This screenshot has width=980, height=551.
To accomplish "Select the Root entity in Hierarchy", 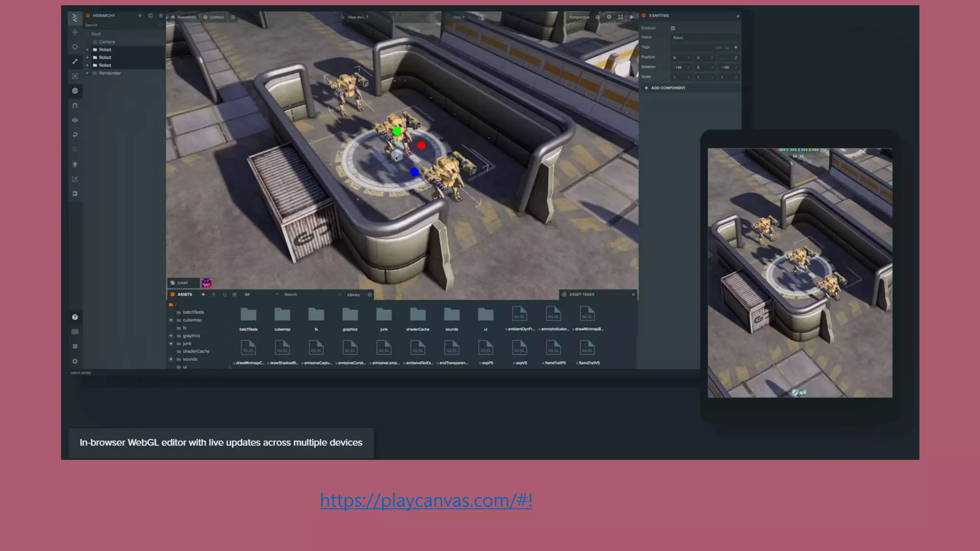I will [96, 34].
